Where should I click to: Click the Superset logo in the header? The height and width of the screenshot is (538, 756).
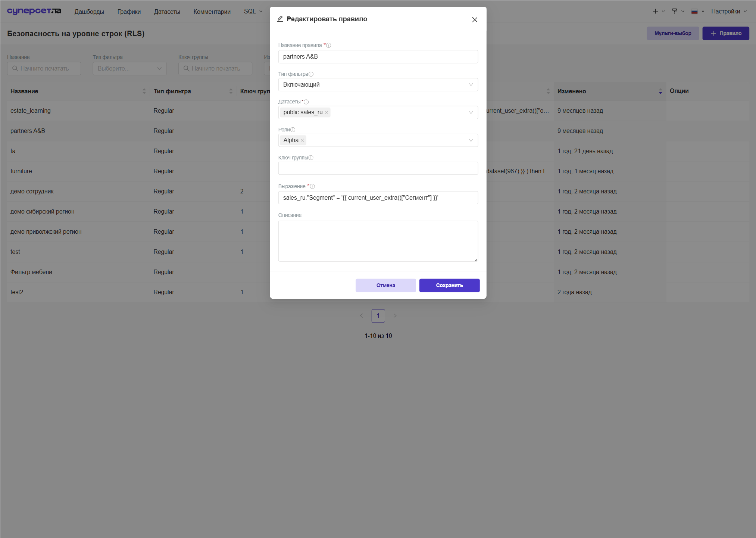coord(34,11)
